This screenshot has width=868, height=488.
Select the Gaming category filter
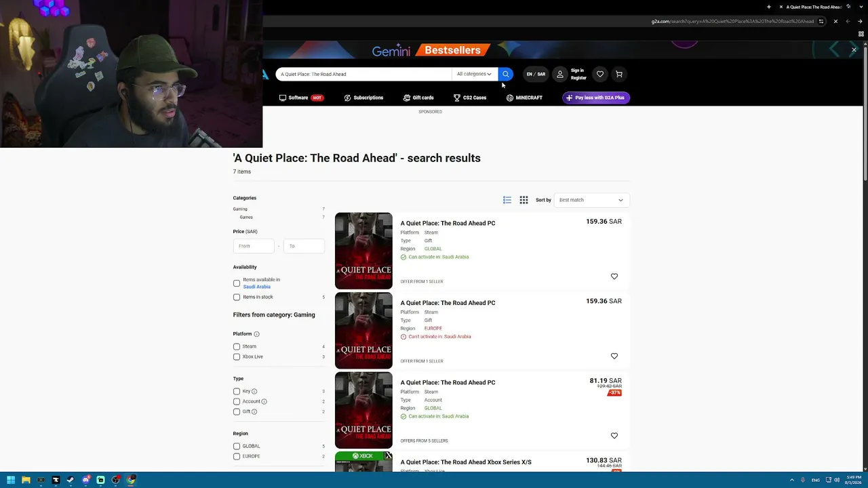[240, 209]
